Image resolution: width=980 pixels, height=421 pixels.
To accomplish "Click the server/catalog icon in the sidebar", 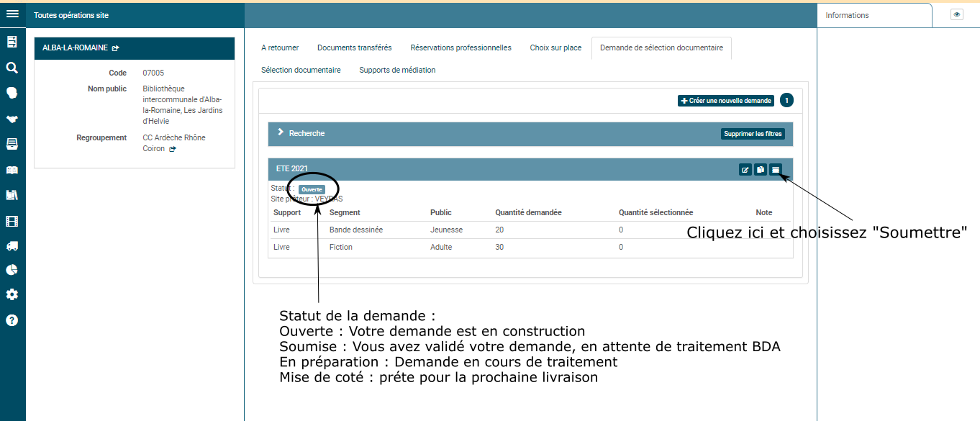I will pos(12,42).
